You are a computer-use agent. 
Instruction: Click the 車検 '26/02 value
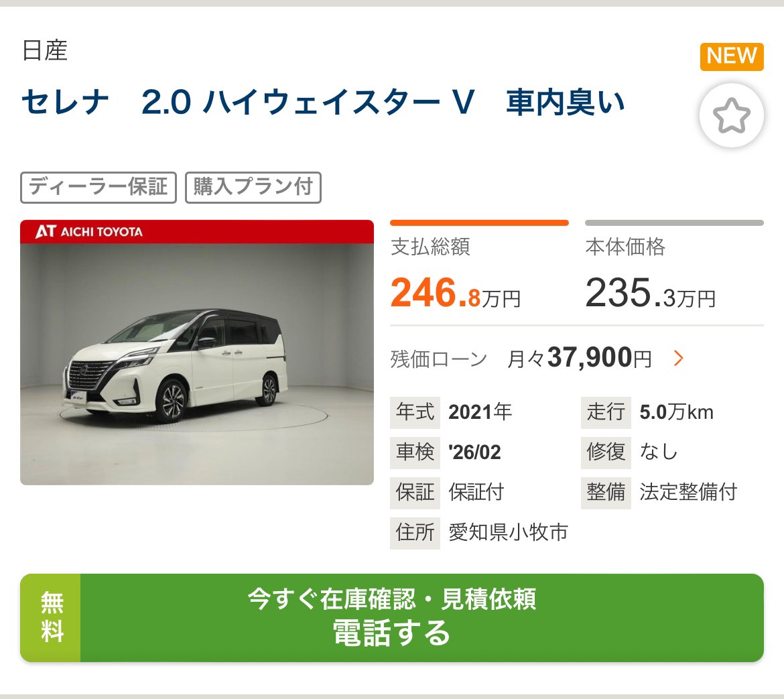point(474,452)
